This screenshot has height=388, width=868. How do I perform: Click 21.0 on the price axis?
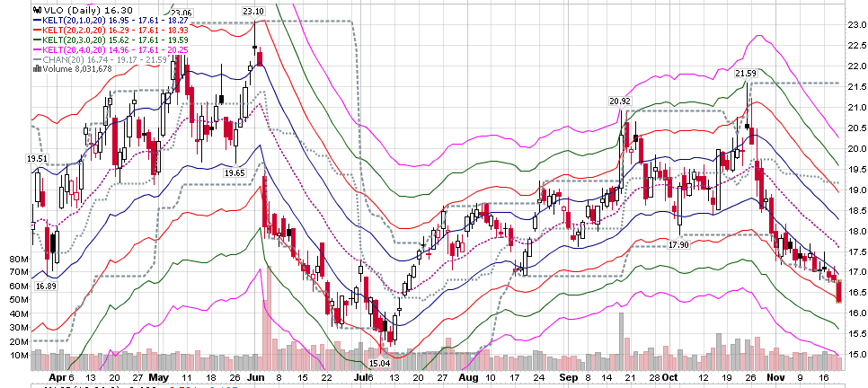(x=857, y=108)
